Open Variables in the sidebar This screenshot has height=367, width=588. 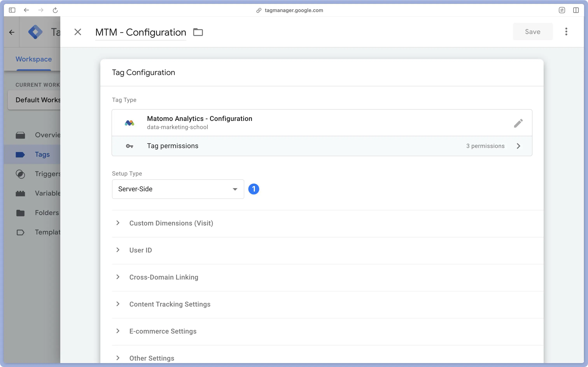pyautogui.click(x=32, y=193)
